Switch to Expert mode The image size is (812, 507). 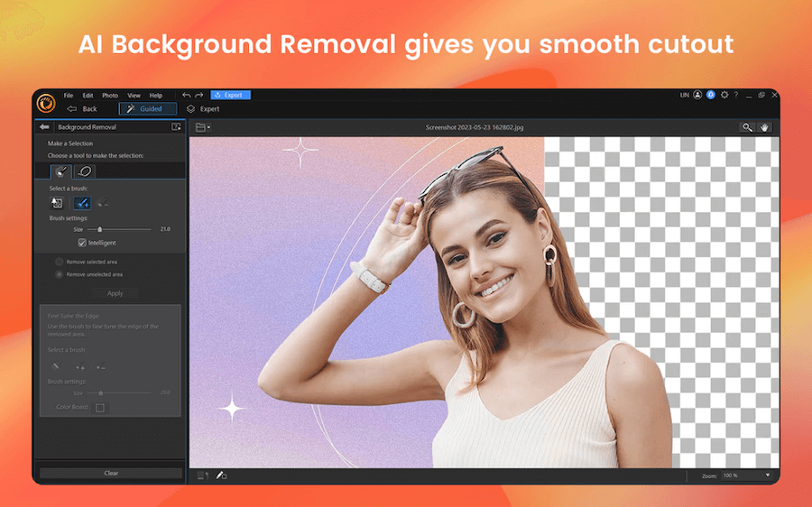[x=203, y=109]
